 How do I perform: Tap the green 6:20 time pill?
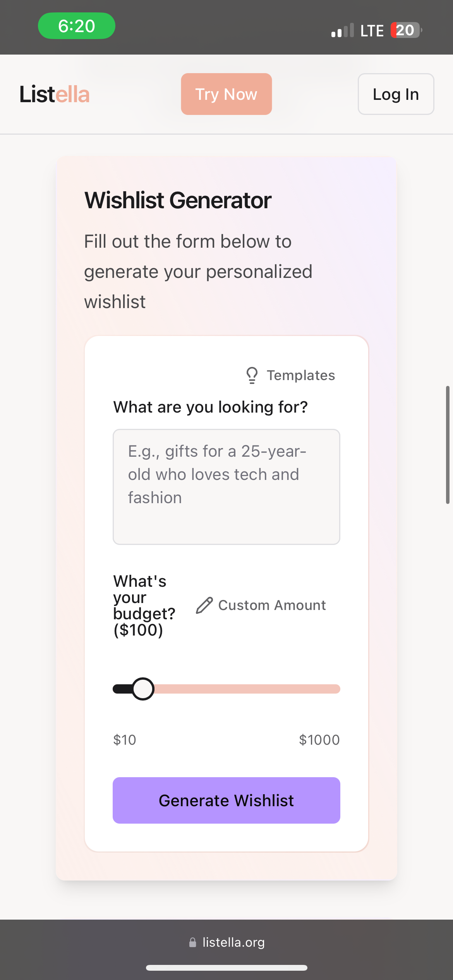pos(77,26)
